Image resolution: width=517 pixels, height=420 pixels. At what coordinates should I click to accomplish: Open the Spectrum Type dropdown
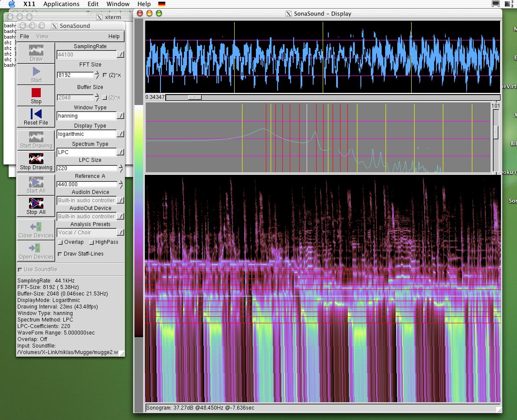[120, 152]
